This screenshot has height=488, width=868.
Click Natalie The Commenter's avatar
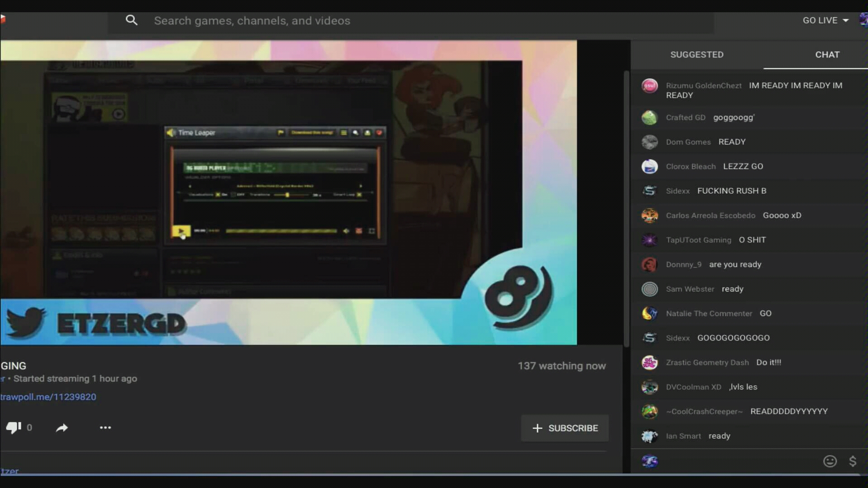point(649,313)
